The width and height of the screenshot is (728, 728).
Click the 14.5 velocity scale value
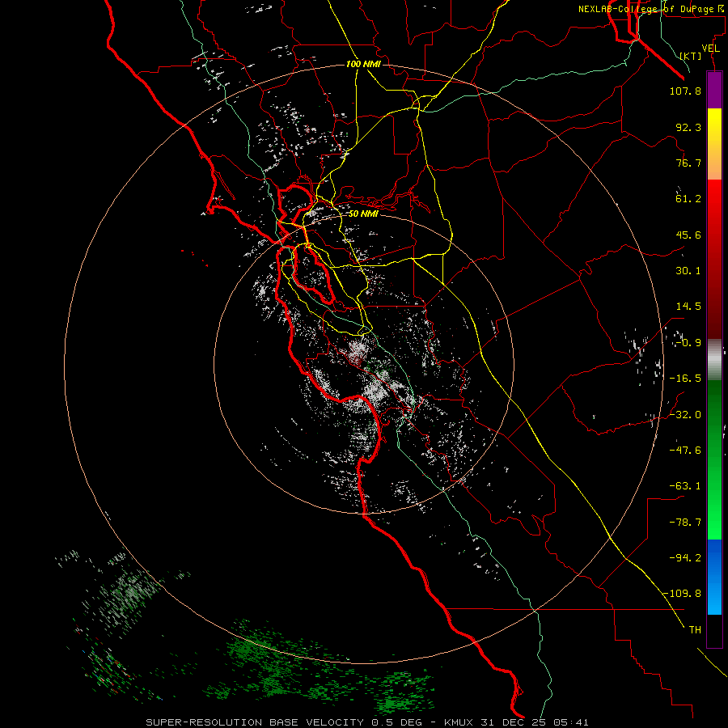tap(688, 307)
